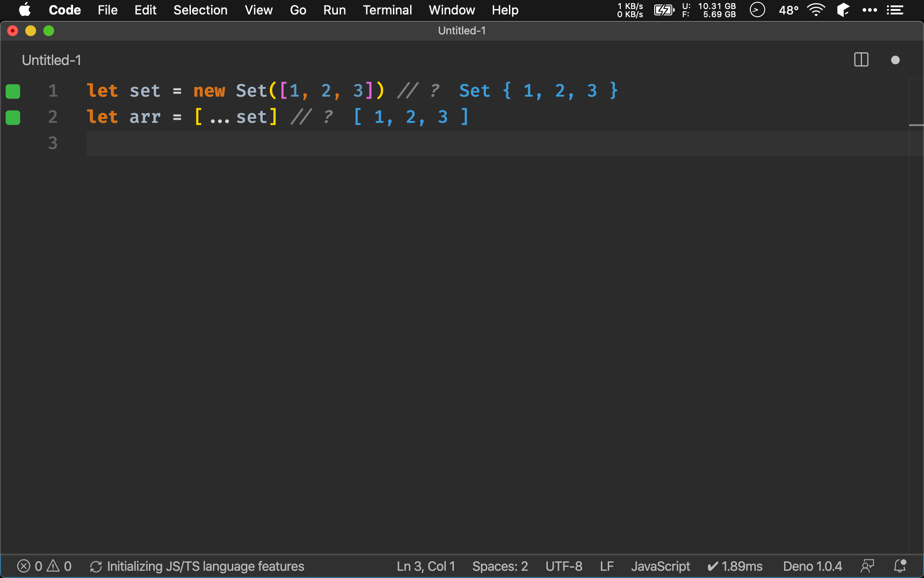Open the Edit menu
Image resolution: width=924 pixels, height=578 pixels.
tap(145, 10)
